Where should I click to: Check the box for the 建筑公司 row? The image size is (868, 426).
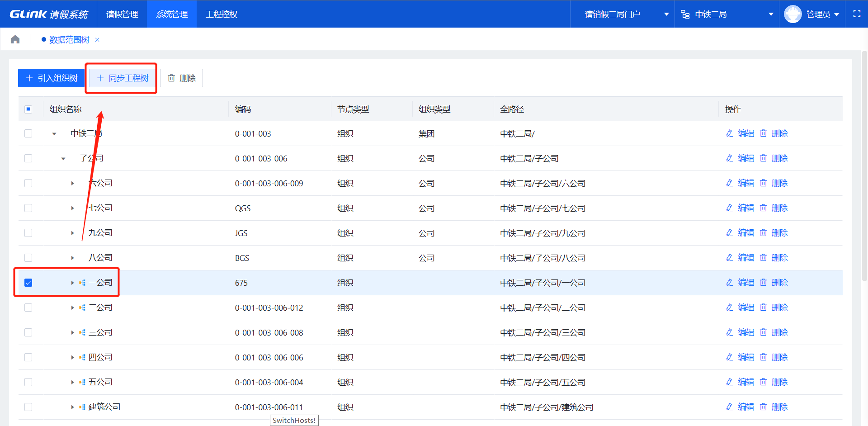[x=28, y=407]
